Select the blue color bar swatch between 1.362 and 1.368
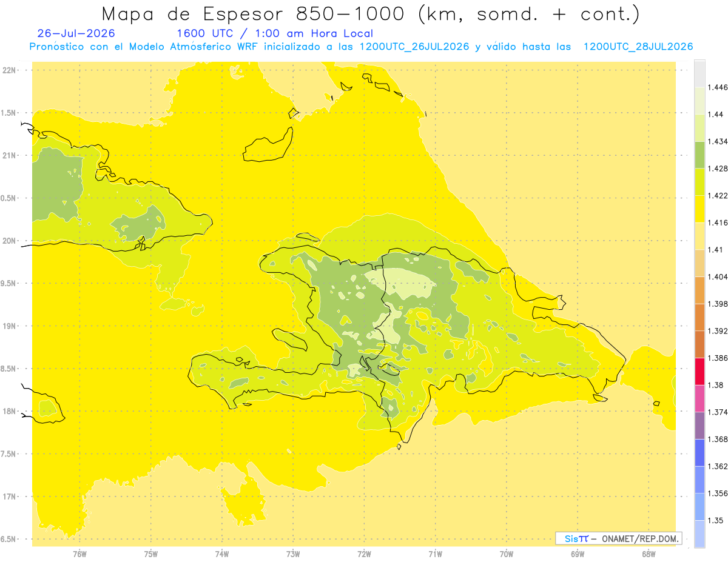 699,452
